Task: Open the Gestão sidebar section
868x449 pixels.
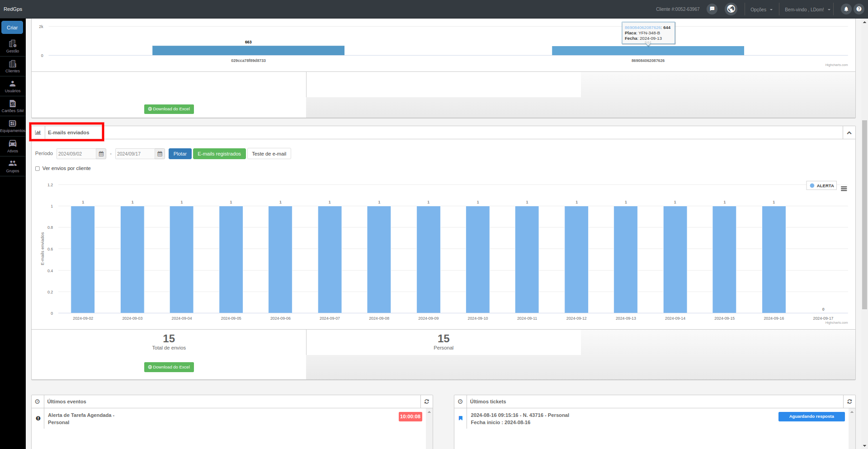Action: click(13, 46)
